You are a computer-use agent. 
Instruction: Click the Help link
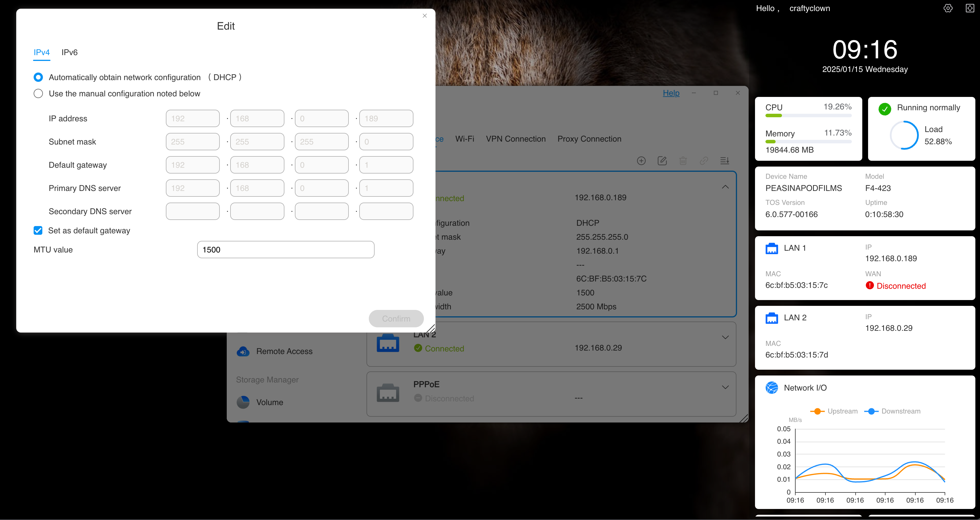671,93
